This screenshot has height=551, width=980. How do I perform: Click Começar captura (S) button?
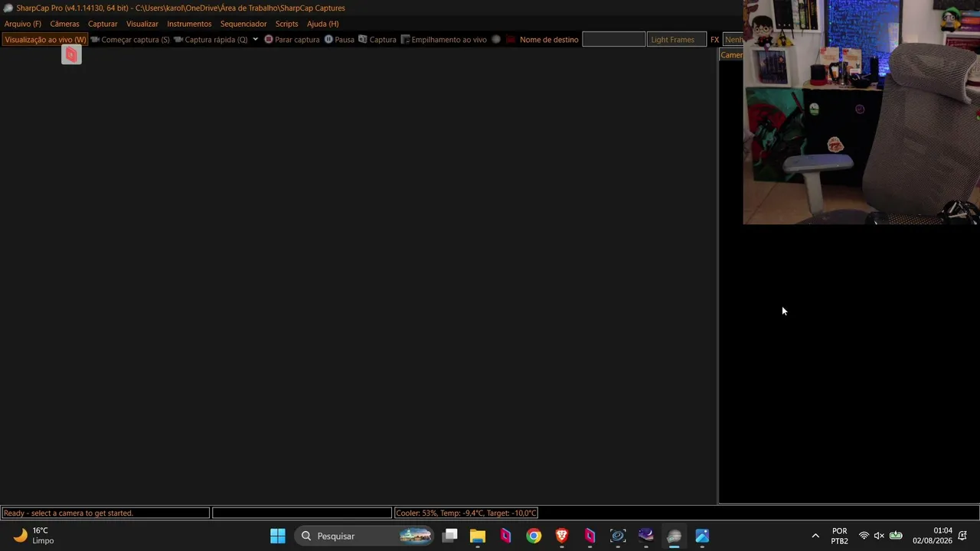(130, 40)
